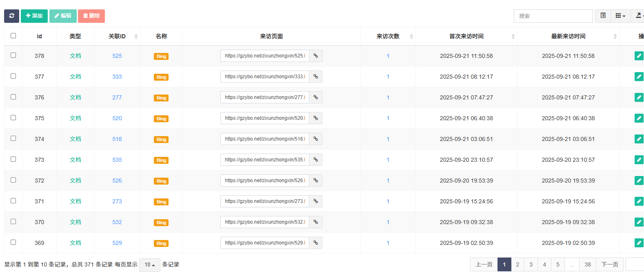
Task: Click Bing badge in row 375
Action: pos(161,119)
